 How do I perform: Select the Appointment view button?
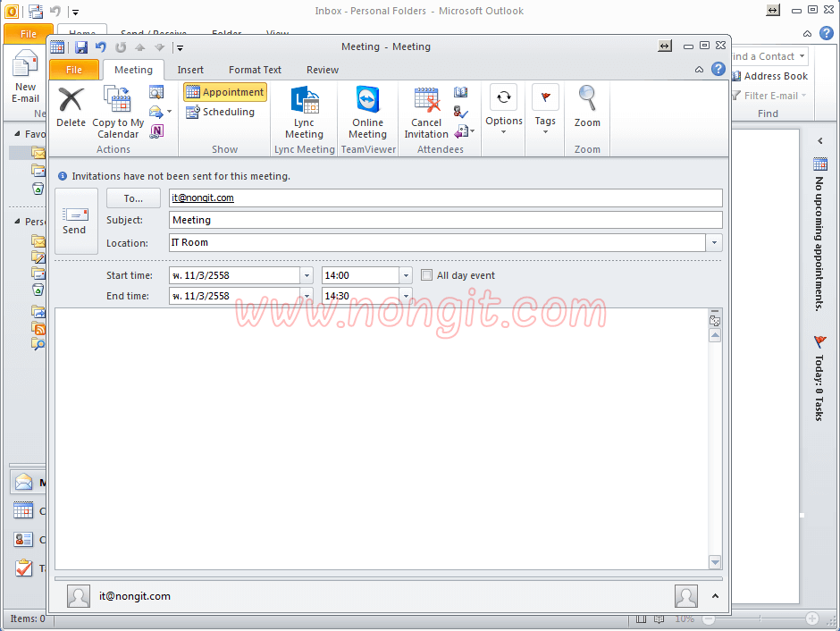(x=225, y=92)
